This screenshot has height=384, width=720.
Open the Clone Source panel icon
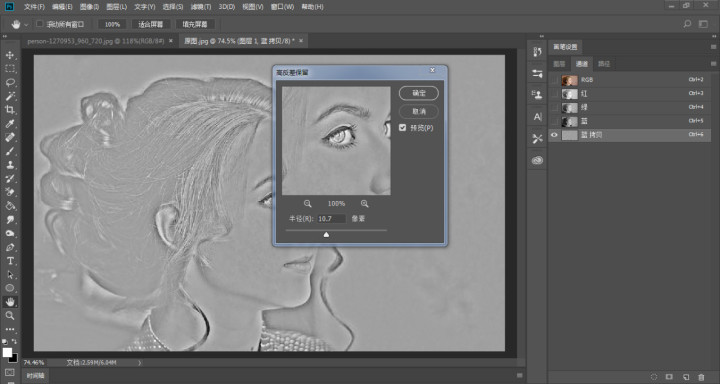coord(537,95)
